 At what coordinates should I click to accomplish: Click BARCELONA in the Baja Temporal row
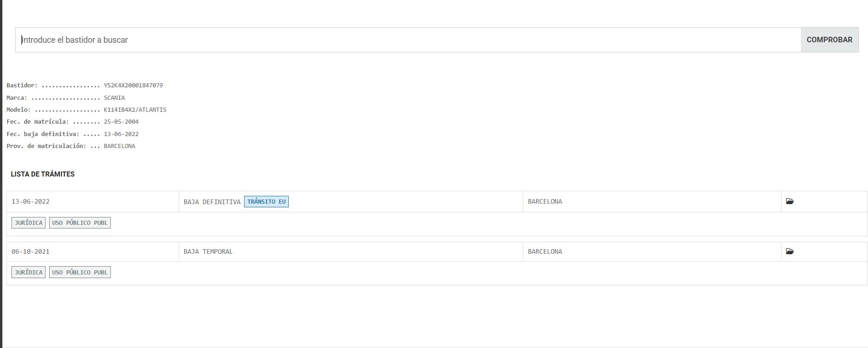(x=545, y=252)
